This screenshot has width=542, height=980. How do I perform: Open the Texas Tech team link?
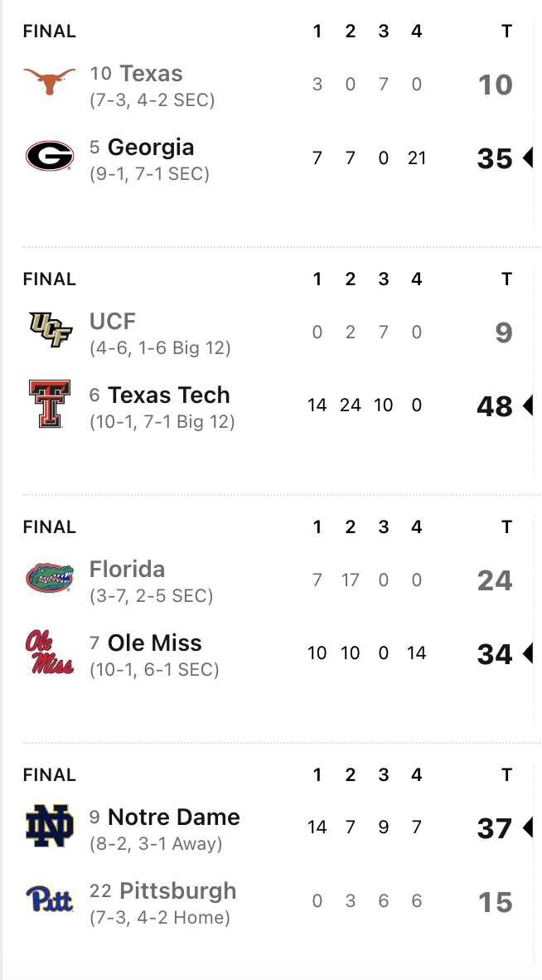coord(168,395)
